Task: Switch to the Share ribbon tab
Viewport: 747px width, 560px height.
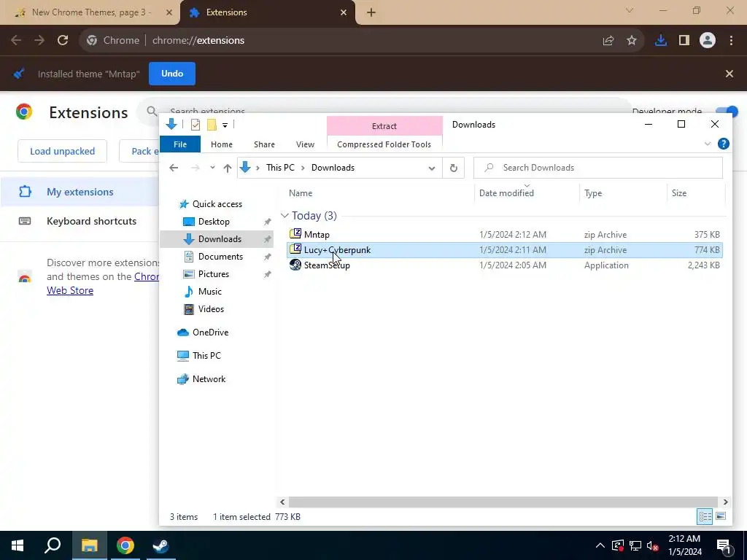Action: (x=264, y=144)
